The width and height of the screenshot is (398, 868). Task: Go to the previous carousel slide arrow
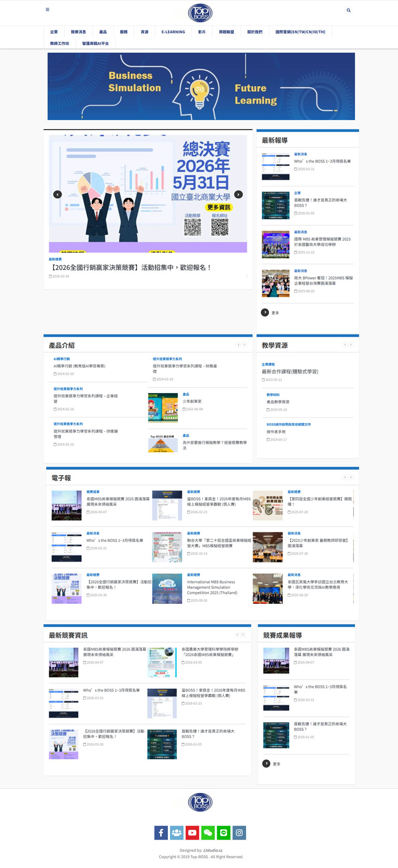click(58, 194)
